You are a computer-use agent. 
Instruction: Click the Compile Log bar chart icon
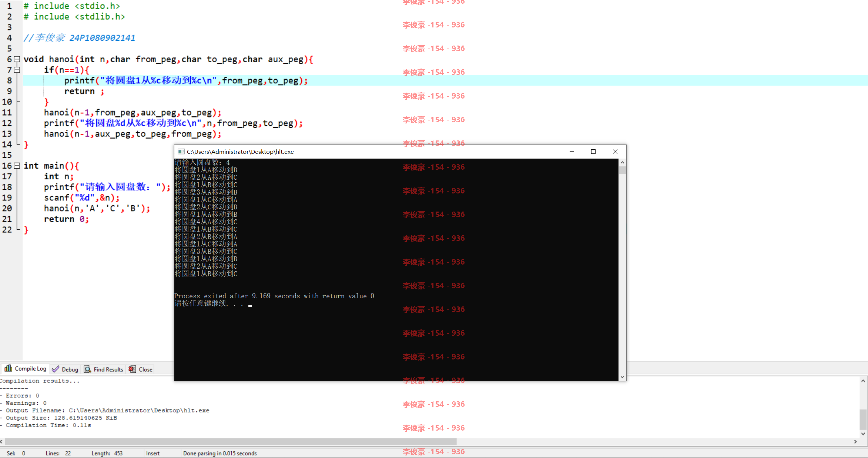click(8, 368)
